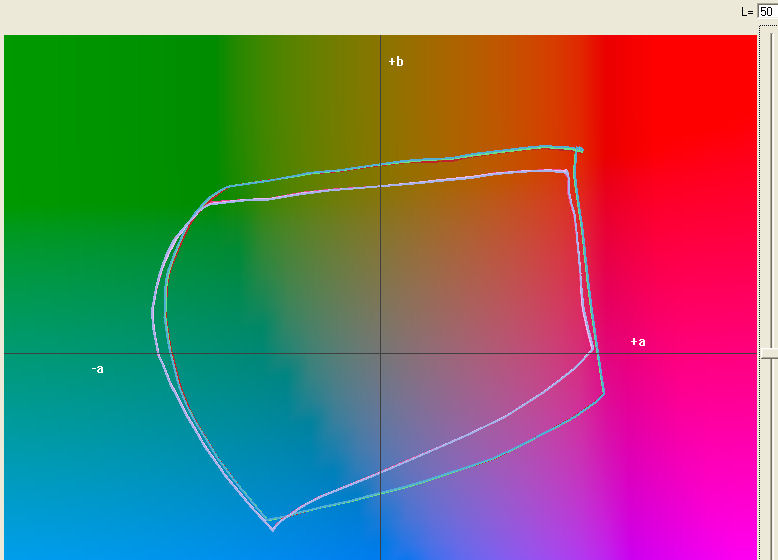This screenshot has height=560, width=778.
Task: Click the -a axis label
Action: click(x=97, y=369)
